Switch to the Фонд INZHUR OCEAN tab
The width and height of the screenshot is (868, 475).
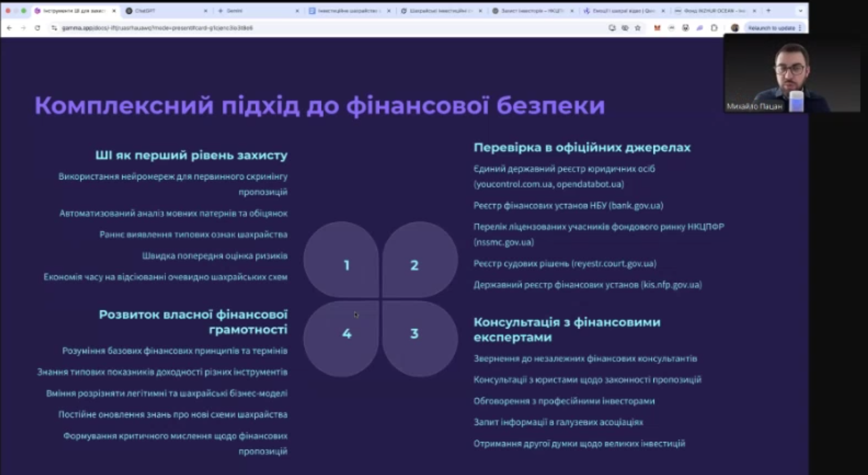(715, 11)
